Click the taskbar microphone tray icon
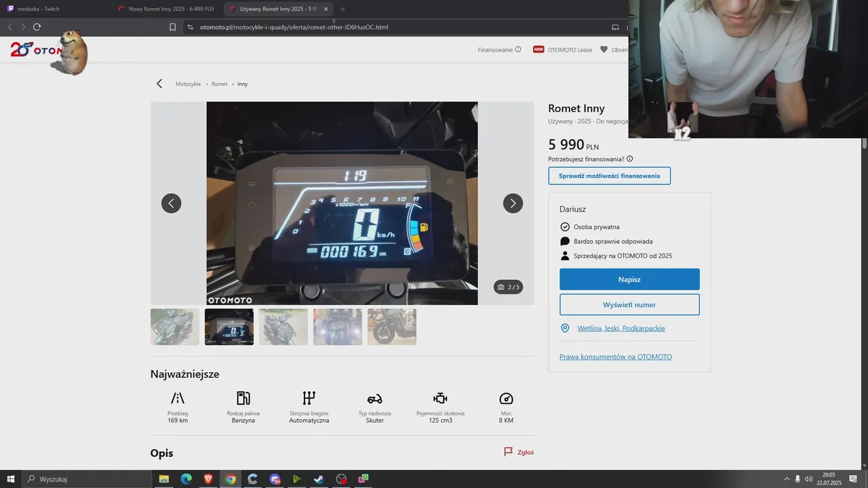Screen dimensions: 868x488 797,479
